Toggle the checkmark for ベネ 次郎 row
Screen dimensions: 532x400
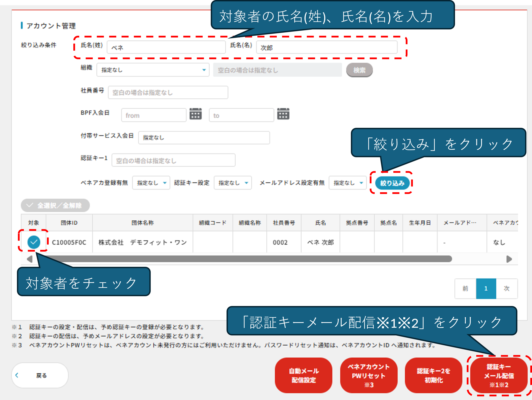34,242
